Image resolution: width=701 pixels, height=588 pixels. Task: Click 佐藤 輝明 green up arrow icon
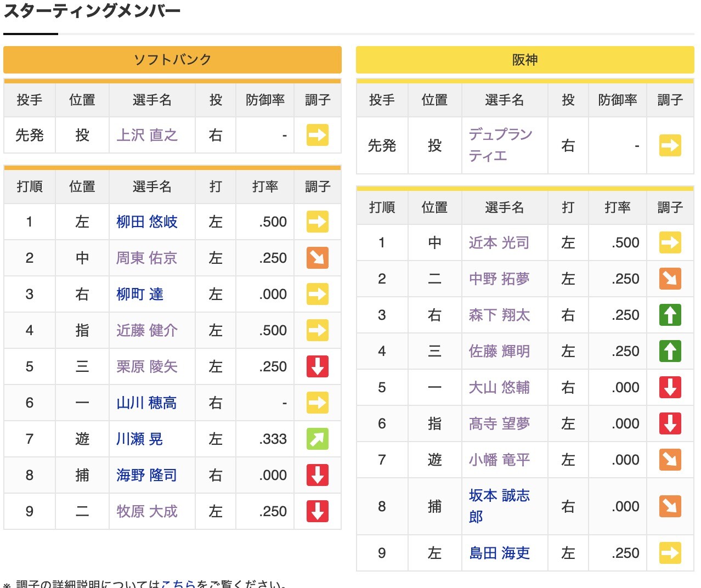point(670,351)
